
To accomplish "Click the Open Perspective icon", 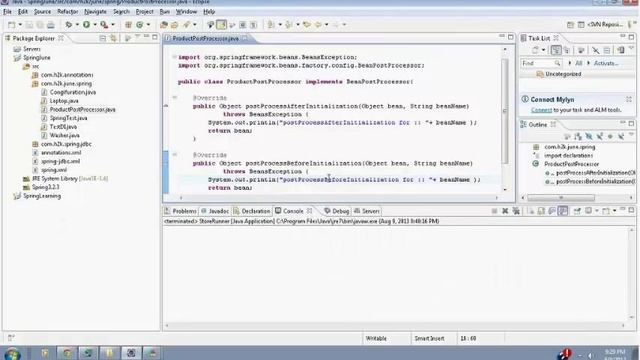I will tap(570, 25).
